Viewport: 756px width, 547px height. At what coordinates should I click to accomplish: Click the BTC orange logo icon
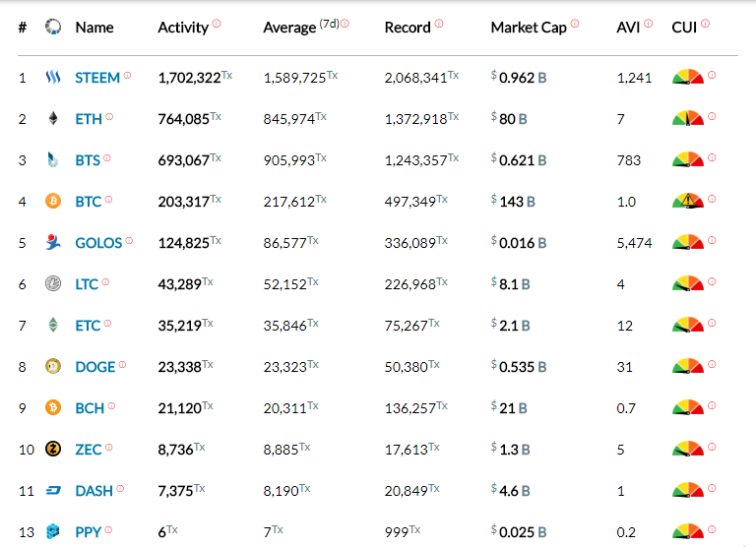tap(53, 201)
